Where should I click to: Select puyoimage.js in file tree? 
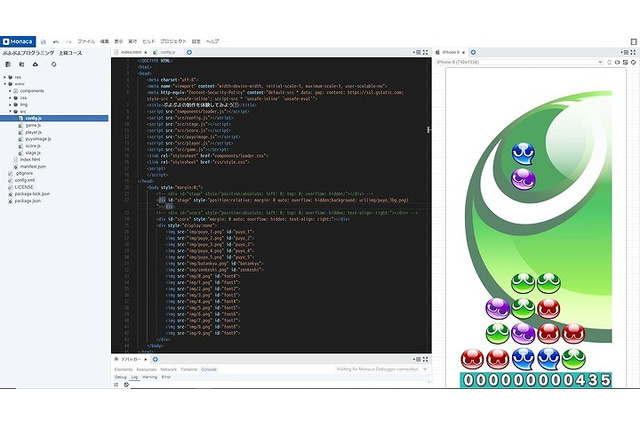tap(38, 139)
